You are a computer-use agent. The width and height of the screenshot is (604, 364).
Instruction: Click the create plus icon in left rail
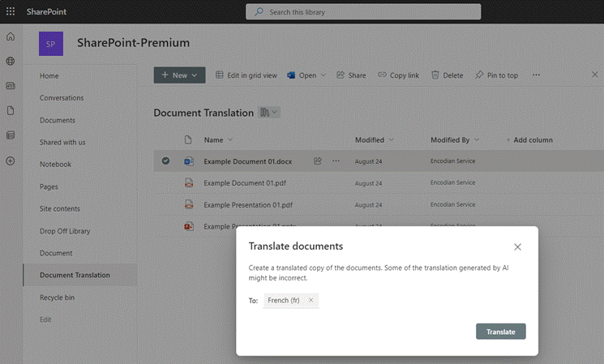click(x=11, y=161)
